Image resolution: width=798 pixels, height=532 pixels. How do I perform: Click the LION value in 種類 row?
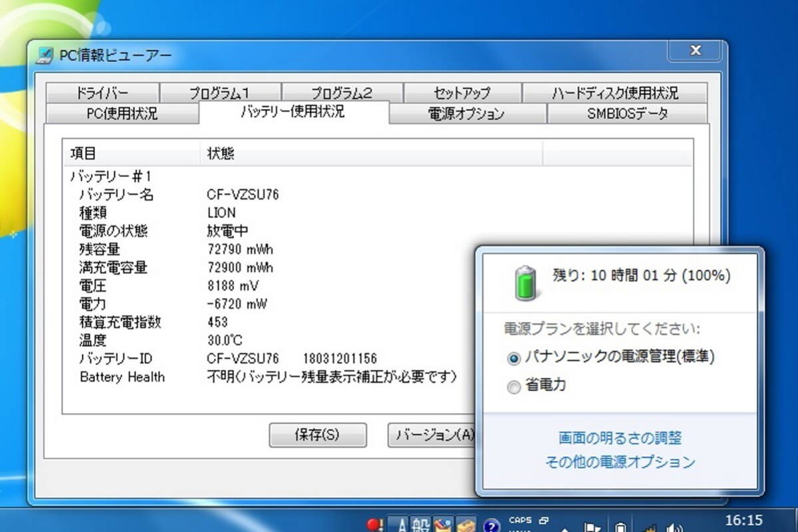(x=221, y=213)
